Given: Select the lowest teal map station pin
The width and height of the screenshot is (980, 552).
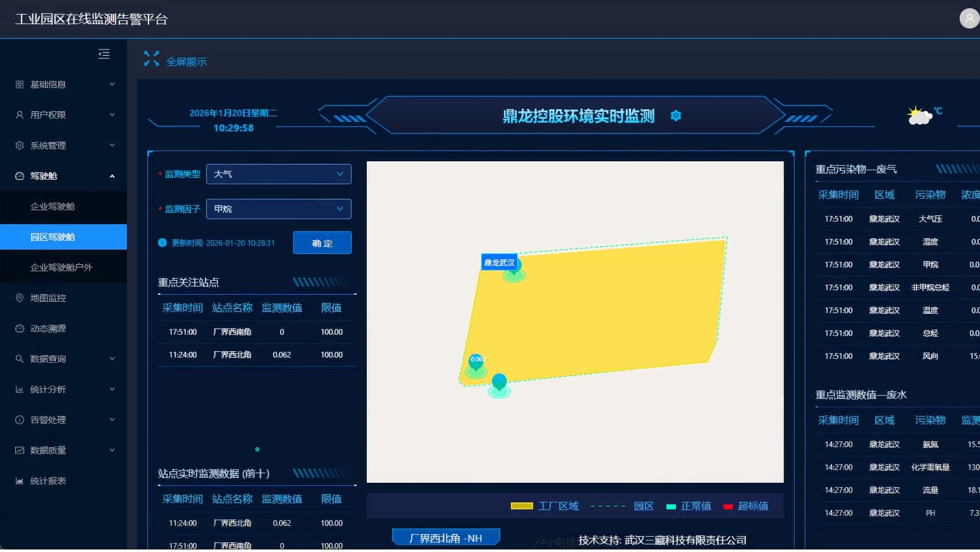Looking at the screenshot, I should click(x=500, y=382).
